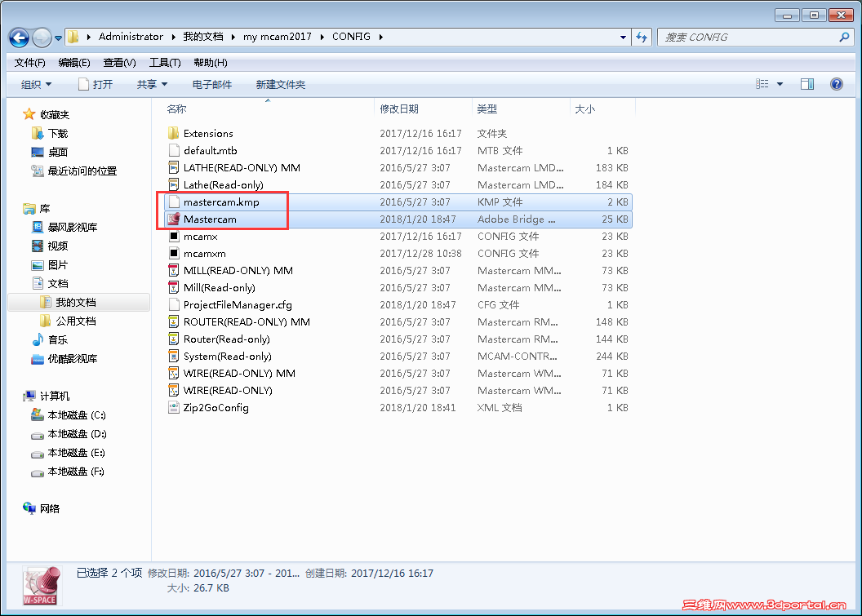The height and width of the screenshot is (616, 862).
Task: Change view using the view icon
Action: [x=762, y=84]
